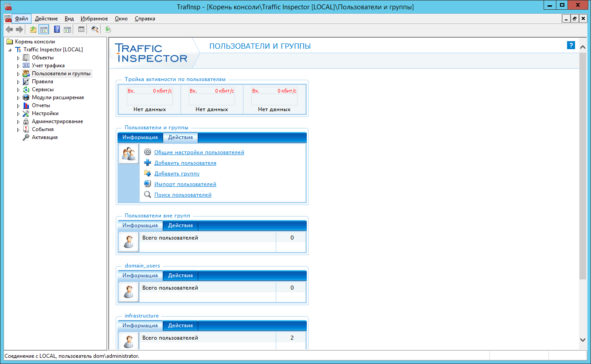Click the blue Help question-mark toolbar icon

click(x=57, y=30)
